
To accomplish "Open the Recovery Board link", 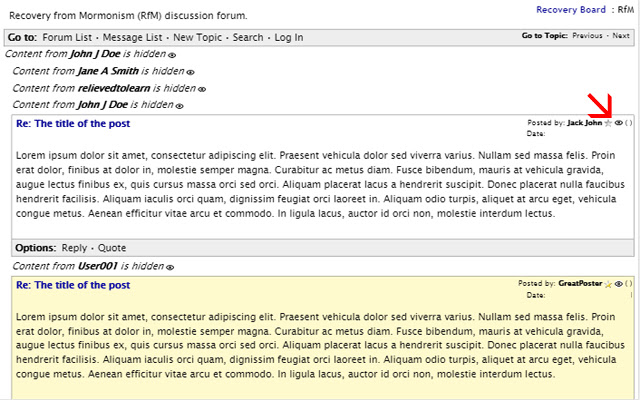I will point(571,10).
